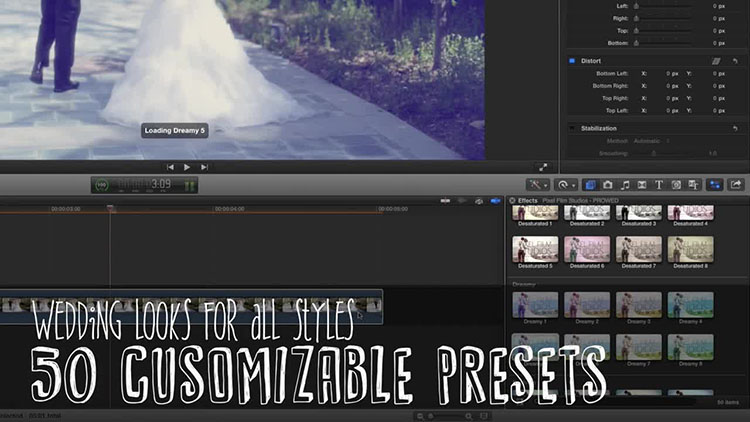Screen dimensions: 750x422
Task: Toggle skimming in the timeline
Action: point(445,201)
